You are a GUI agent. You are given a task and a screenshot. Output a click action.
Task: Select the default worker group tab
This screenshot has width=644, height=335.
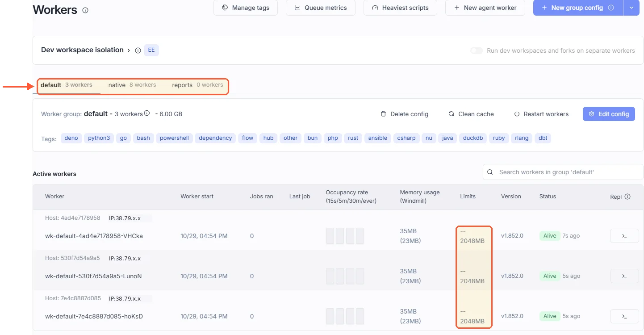[x=67, y=85]
